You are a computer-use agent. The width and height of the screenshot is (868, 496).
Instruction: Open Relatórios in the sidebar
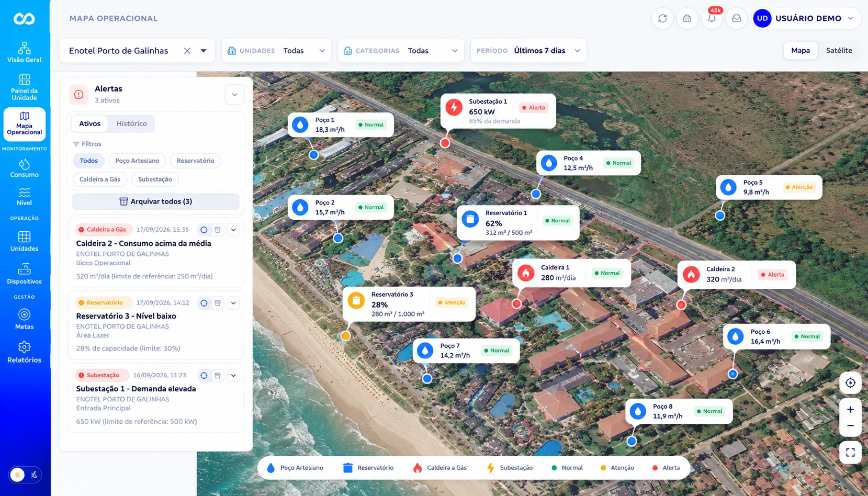coord(24,353)
